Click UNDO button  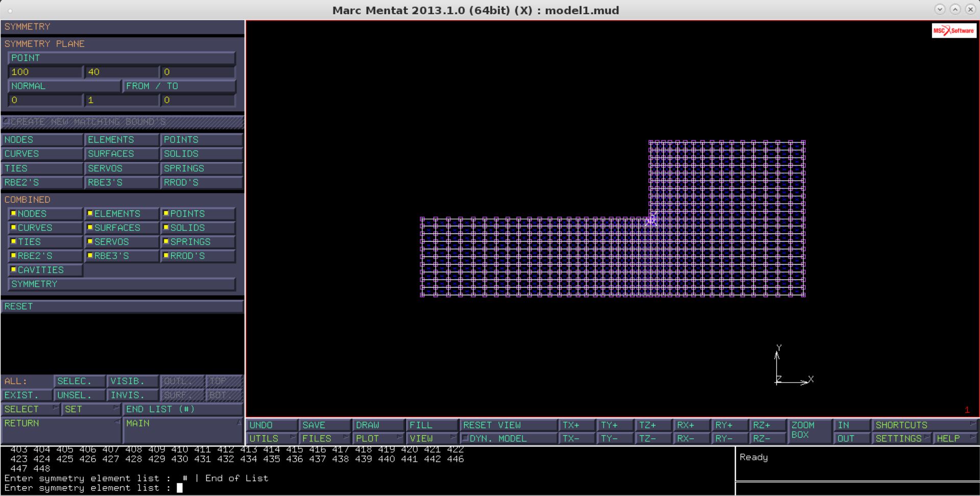(x=272, y=425)
